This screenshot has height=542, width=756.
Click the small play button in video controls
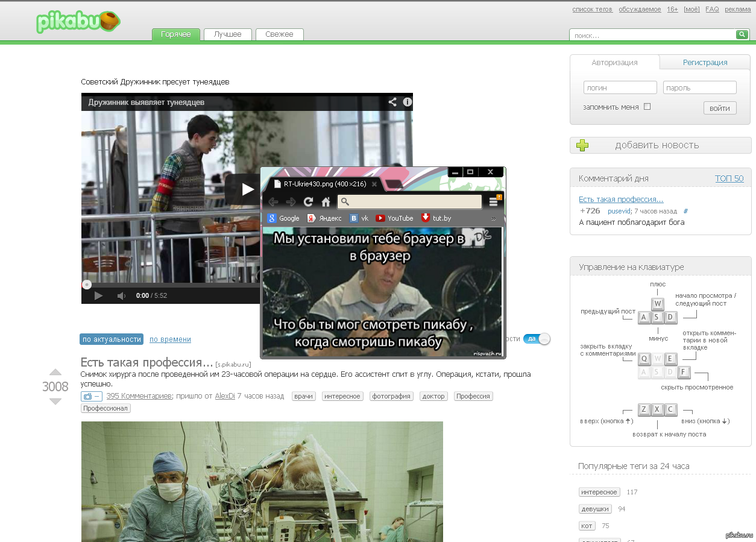[x=98, y=295]
